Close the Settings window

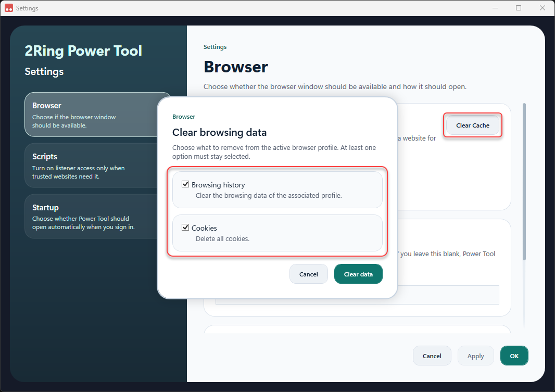[x=543, y=8]
